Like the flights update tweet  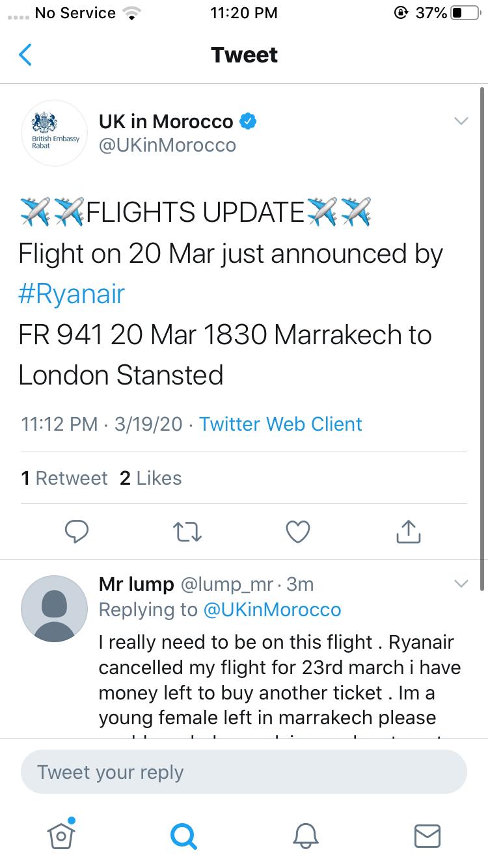click(x=298, y=531)
